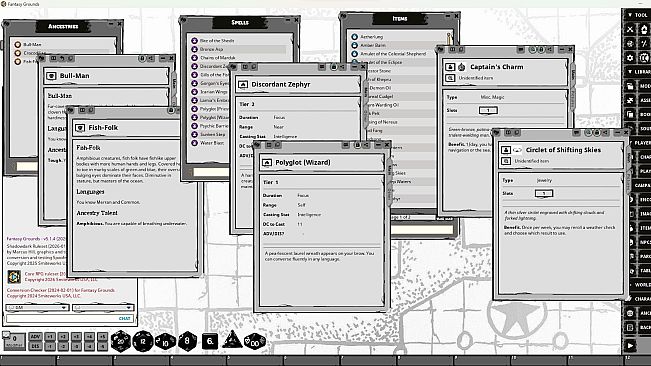
Task: Click the link icon beside Fish-Folk title
Action: click(80, 128)
